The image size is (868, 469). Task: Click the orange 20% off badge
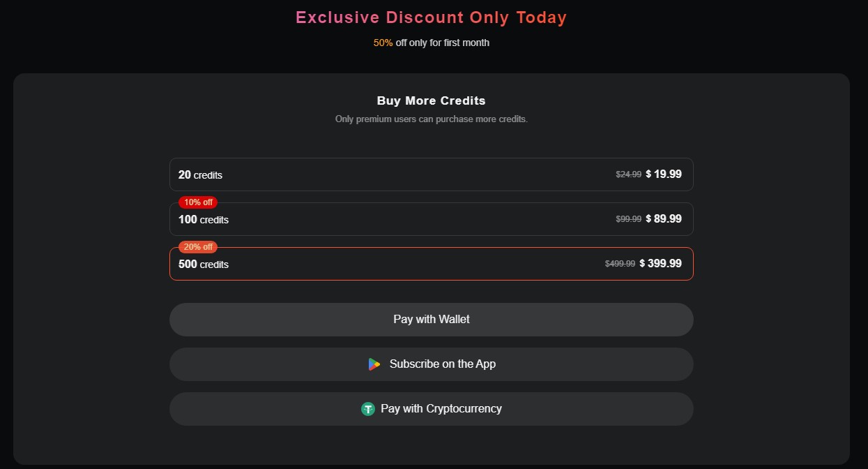point(198,247)
